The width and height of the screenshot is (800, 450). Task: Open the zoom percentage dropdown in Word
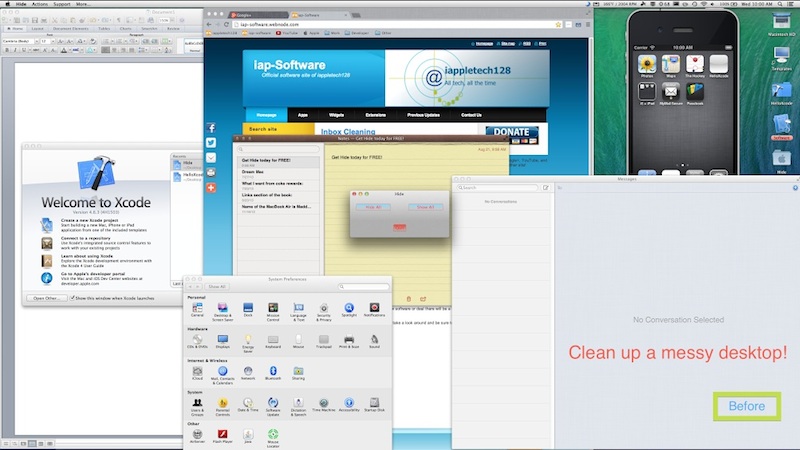173,18
